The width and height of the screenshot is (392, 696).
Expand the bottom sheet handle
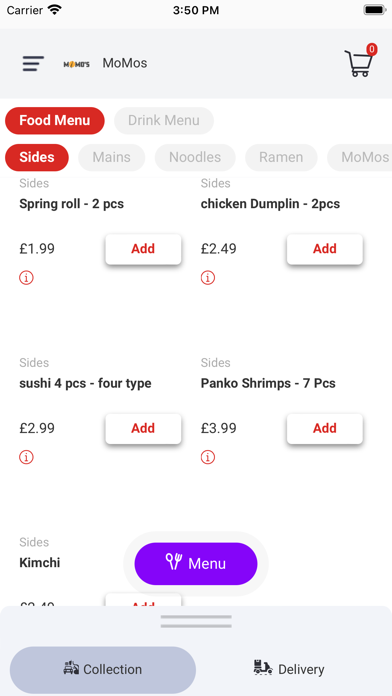[x=196, y=621]
